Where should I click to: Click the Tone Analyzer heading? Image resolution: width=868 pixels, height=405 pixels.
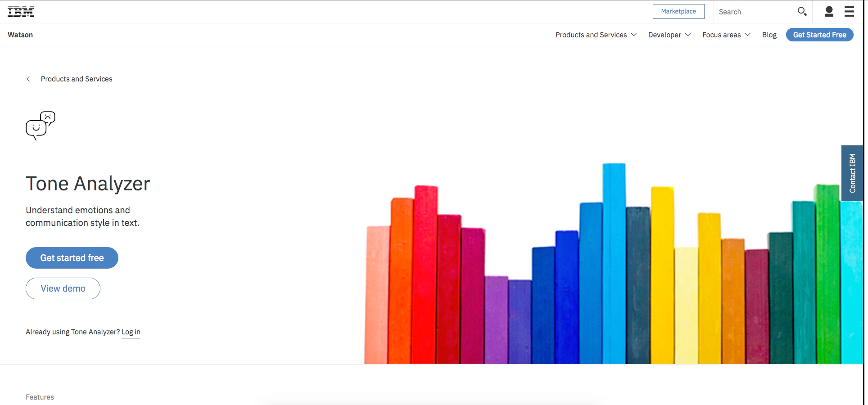tap(88, 184)
